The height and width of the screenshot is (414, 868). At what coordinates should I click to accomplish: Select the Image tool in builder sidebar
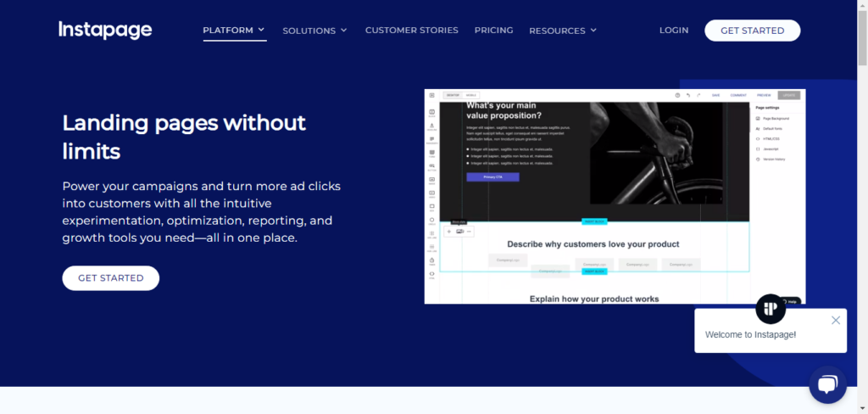pyautogui.click(x=431, y=181)
